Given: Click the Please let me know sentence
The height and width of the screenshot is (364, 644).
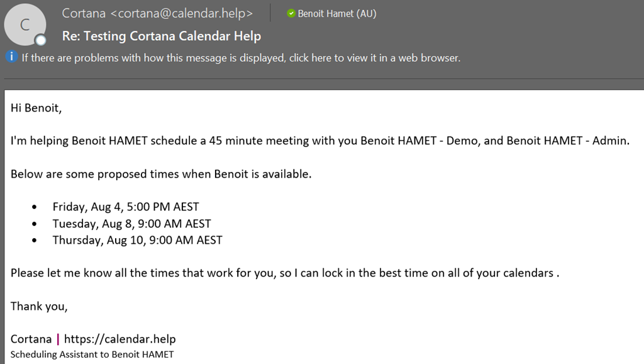Looking at the screenshot, I should (x=284, y=273).
